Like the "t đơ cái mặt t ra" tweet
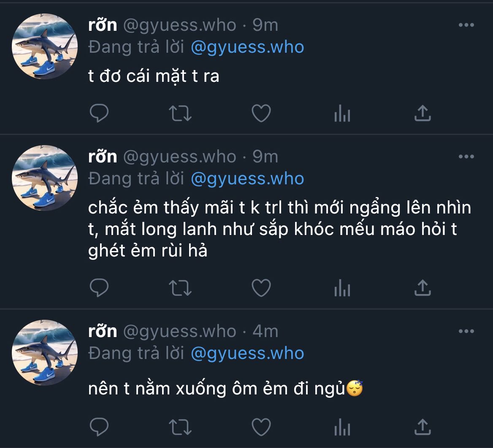The height and width of the screenshot is (448, 493). pos(261,113)
